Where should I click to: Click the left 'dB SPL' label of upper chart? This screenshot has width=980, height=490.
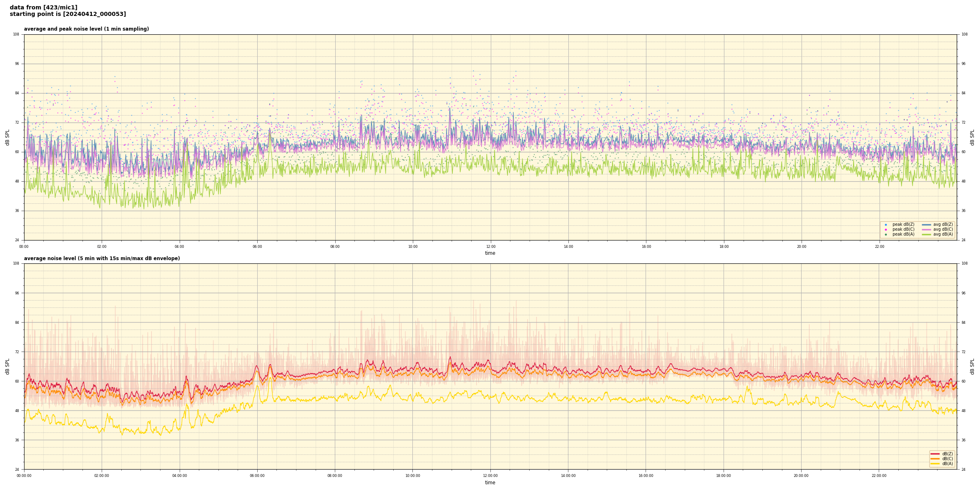7,137
